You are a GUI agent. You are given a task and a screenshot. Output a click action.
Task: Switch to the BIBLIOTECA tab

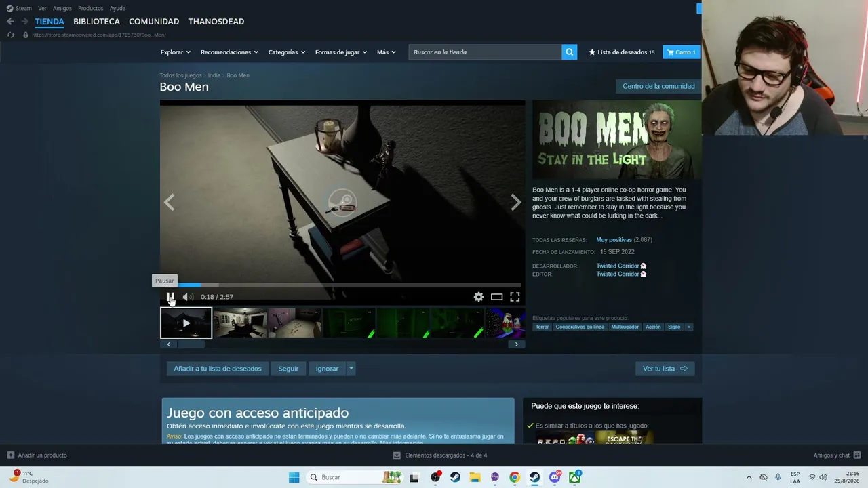point(96,22)
